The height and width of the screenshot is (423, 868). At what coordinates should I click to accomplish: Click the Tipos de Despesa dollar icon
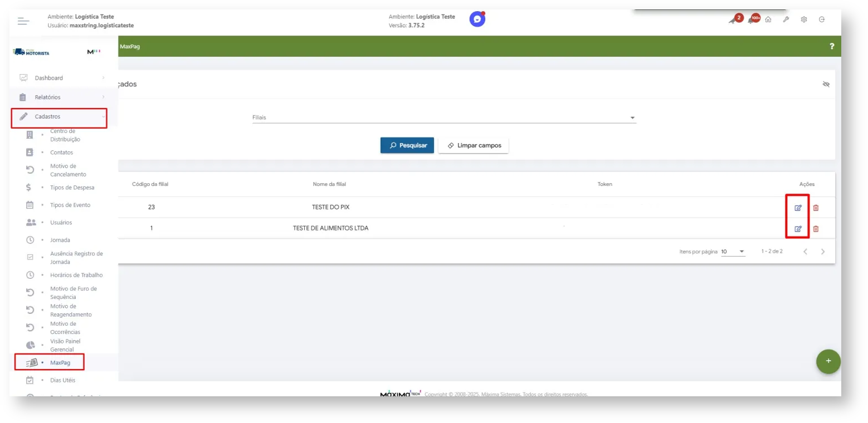(28, 188)
